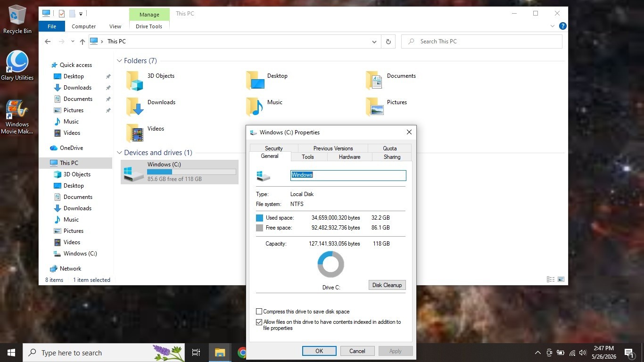This screenshot has width=644, height=362.
Task: Switch to the Hardware tab
Action: tap(349, 157)
